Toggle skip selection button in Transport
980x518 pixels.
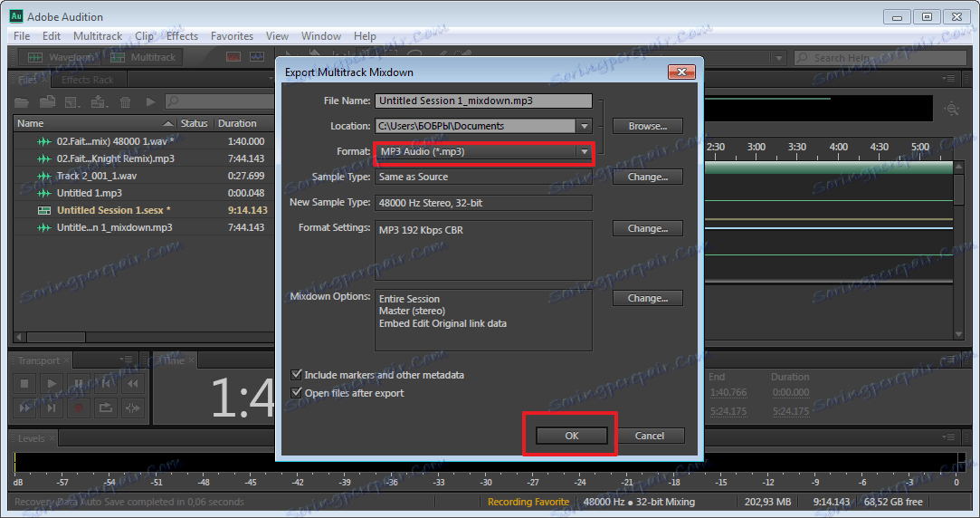pyautogui.click(x=133, y=408)
